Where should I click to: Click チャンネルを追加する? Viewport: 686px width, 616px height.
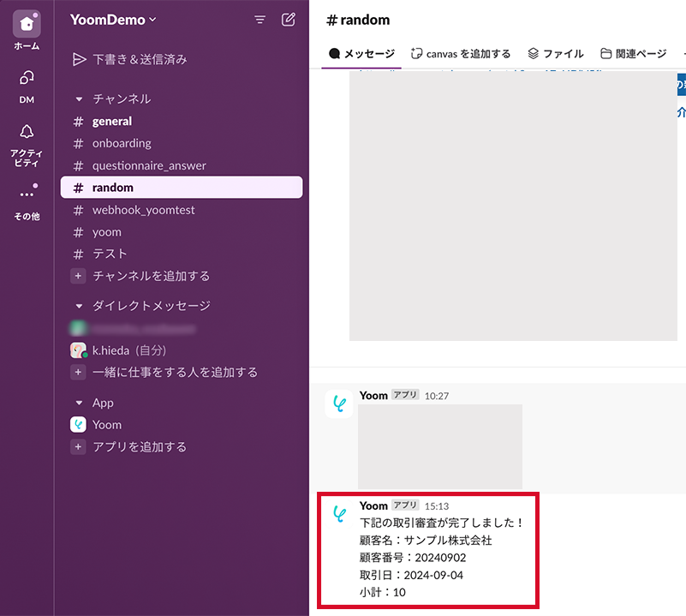coord(152,276)
